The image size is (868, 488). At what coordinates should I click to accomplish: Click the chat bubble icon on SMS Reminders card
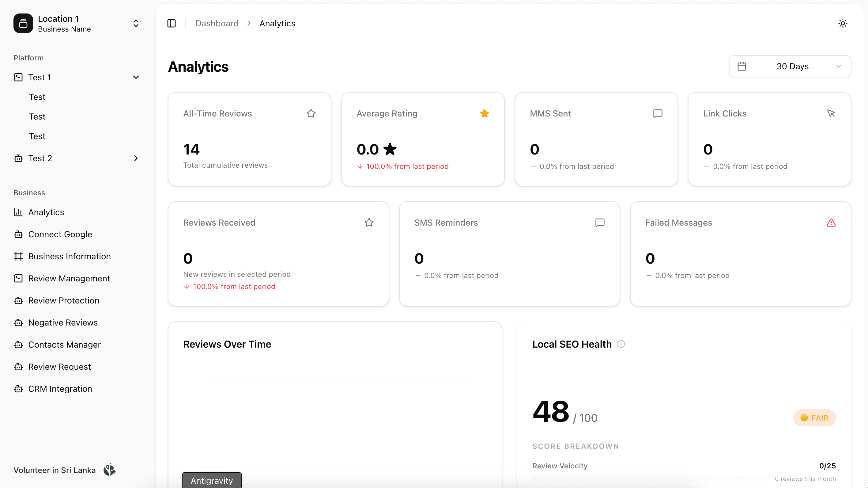point(600,223)
